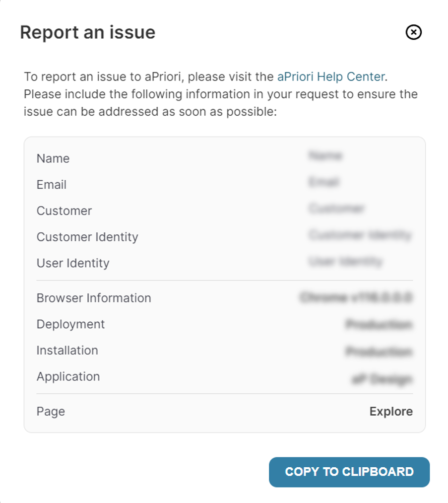The width and height of the screenshot is (448, 503).
Task: Click the Customer Identity label
Action: click(x=87, y=237)
